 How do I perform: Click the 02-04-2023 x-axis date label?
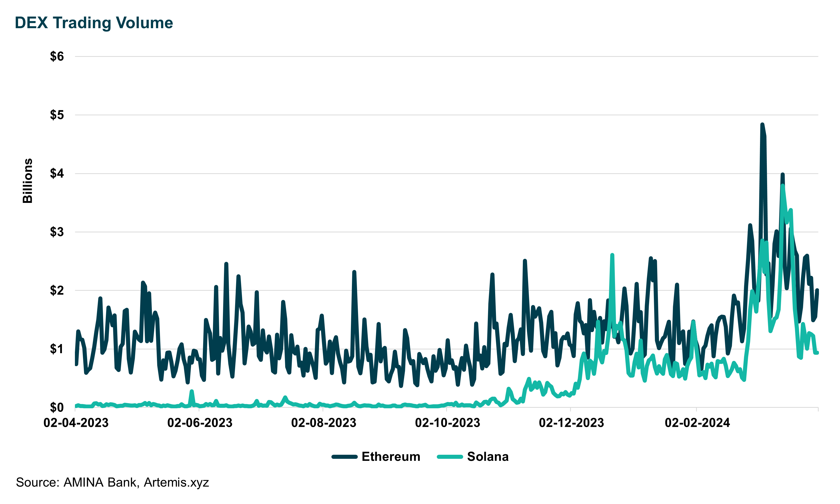[76, 423]
